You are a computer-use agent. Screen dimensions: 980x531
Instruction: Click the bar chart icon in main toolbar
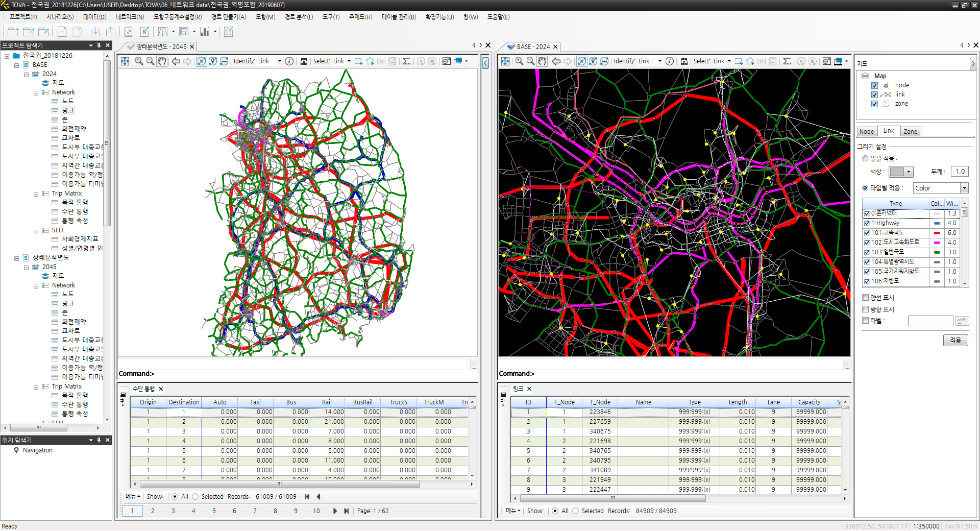(x=205, y=32)
